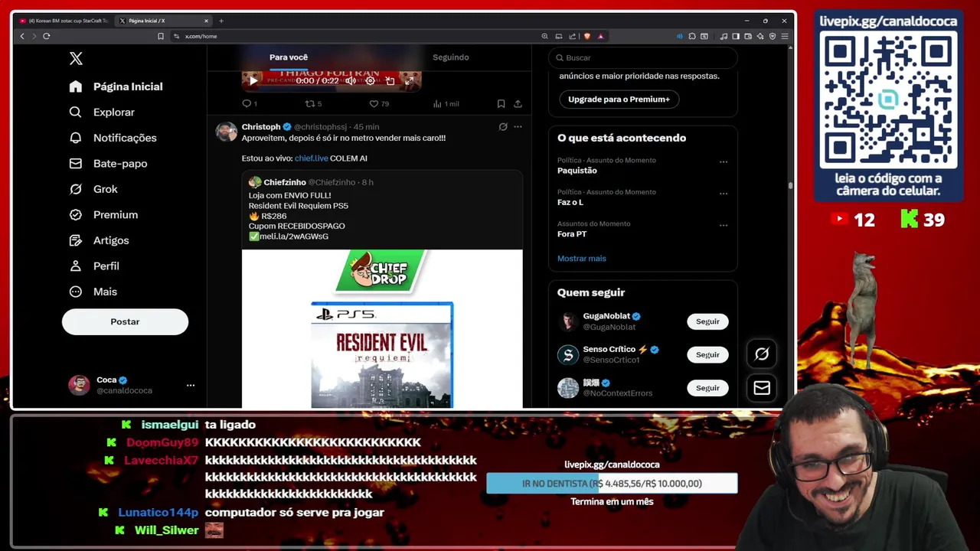Open a new browser tab

(221, 21)
